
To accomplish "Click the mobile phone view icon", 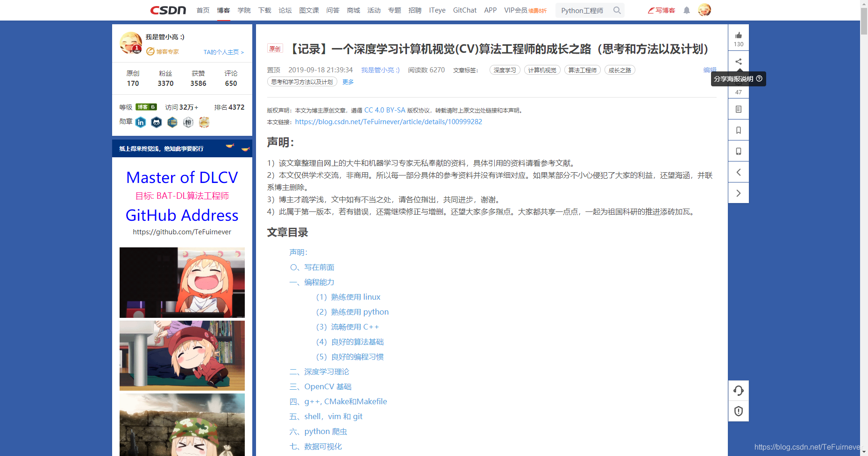I will tap(738, 151).
